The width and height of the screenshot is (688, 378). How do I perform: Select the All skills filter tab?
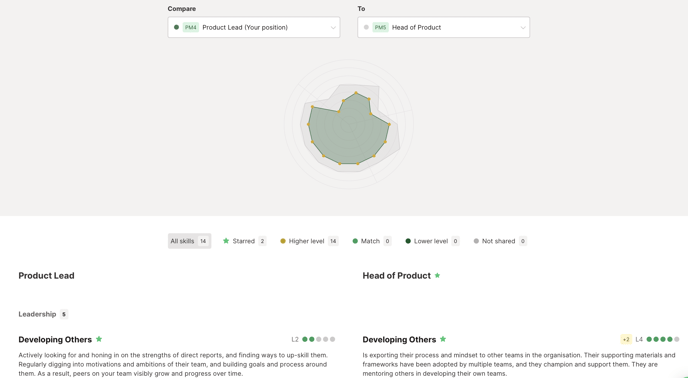pos(190,241)
